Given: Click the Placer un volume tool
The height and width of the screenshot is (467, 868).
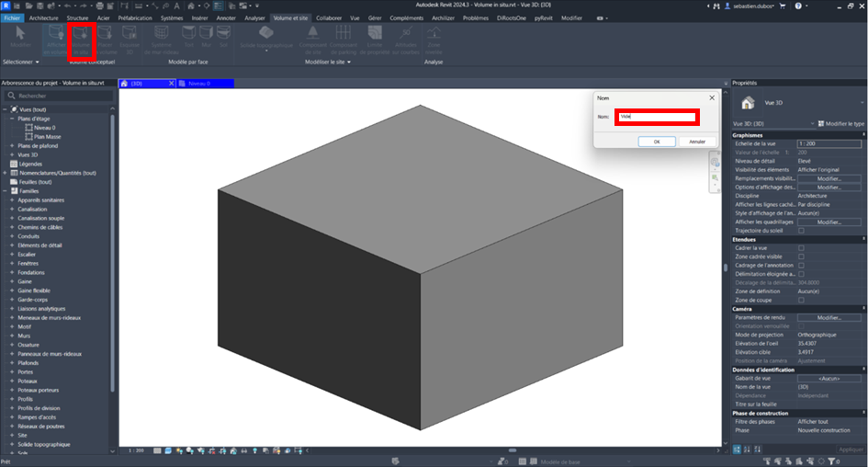Looking at the screenshot, I should pyautogui.click(x=107, y=42).
